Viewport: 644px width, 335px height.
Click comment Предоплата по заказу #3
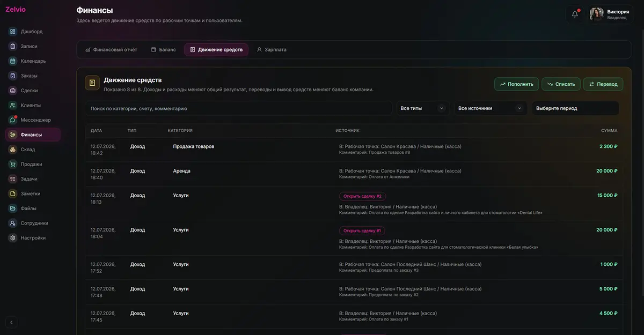point(379,270)
